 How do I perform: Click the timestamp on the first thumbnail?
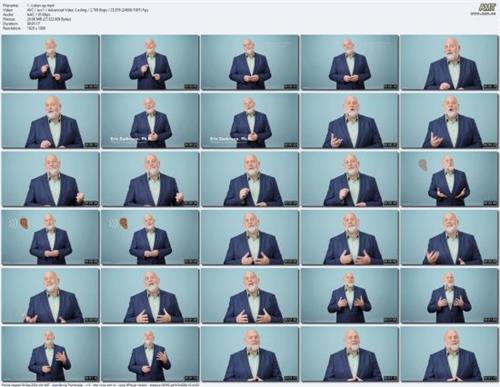(91, 87)
